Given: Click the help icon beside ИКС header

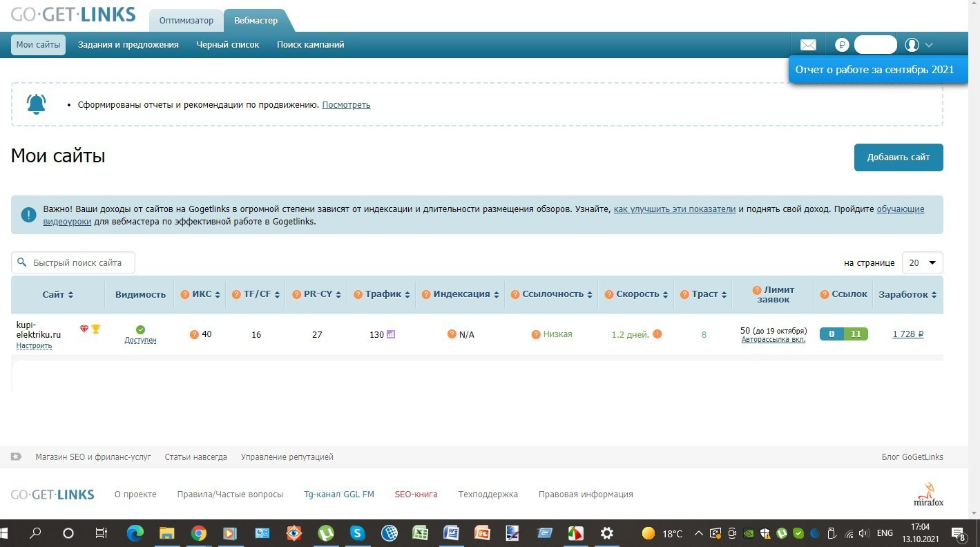Looking at the screenshot, I should 184,294.
